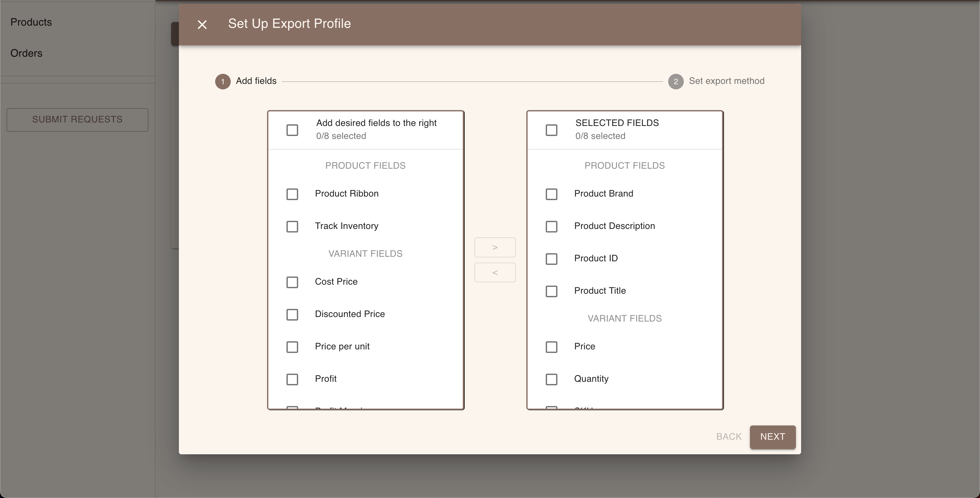Tick the Product ID checkbox
Image resolution: width=980 pixels, height=498 pixels.
click(x=551, y=259)
